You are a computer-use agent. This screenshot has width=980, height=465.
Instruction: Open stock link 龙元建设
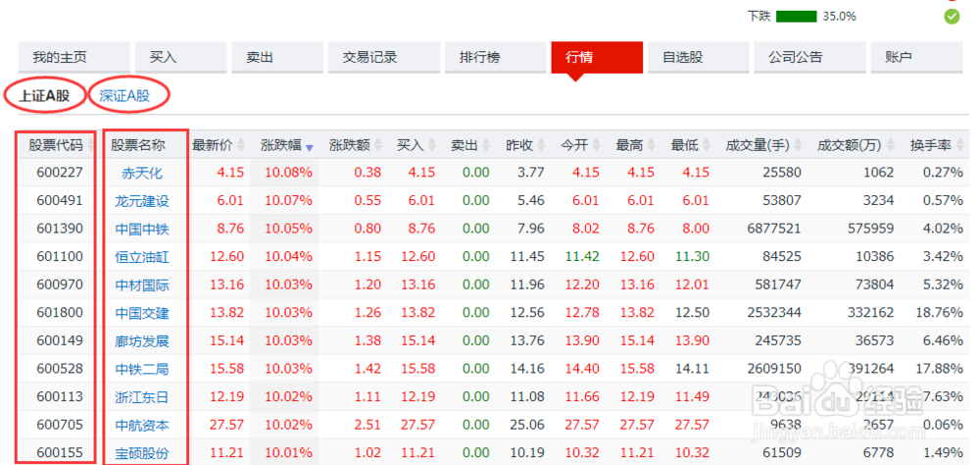[x=142, y=201]
